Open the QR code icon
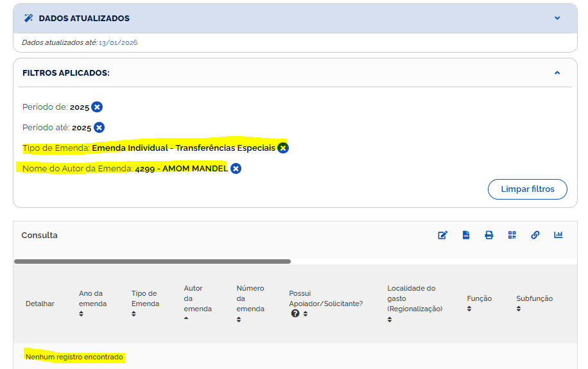Screen dimensions: 588x369 pos(512,236)
